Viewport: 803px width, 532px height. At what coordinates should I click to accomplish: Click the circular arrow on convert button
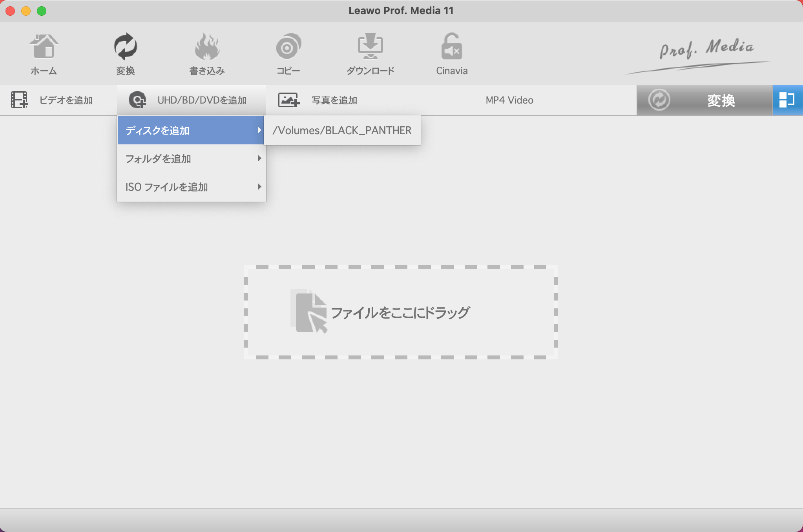(x=659, y=100)
